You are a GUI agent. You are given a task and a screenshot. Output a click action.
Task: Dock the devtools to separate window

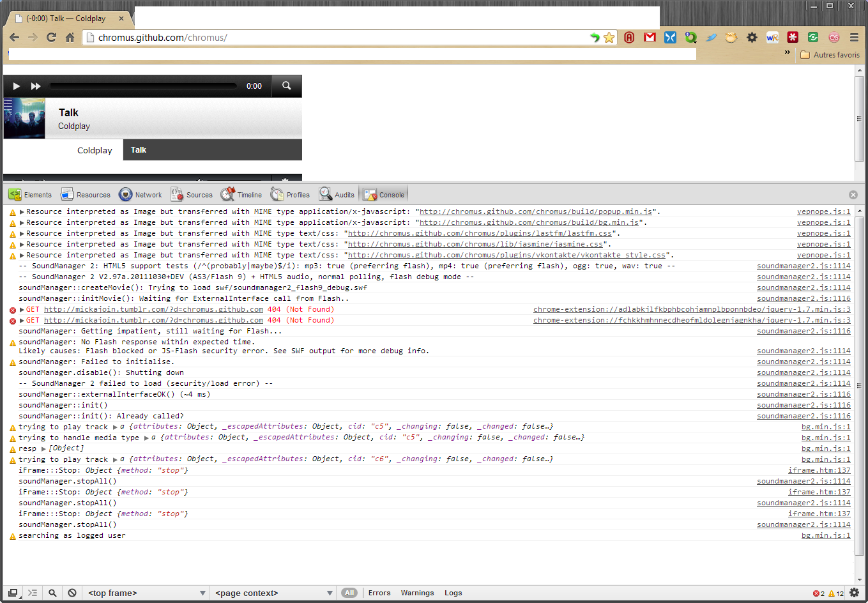coord(13,593)
